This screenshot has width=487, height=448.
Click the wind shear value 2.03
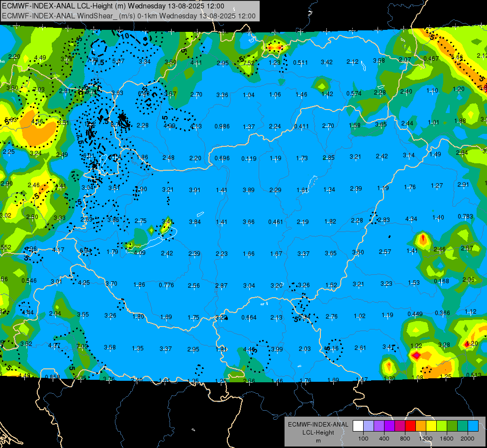point(304,349)
